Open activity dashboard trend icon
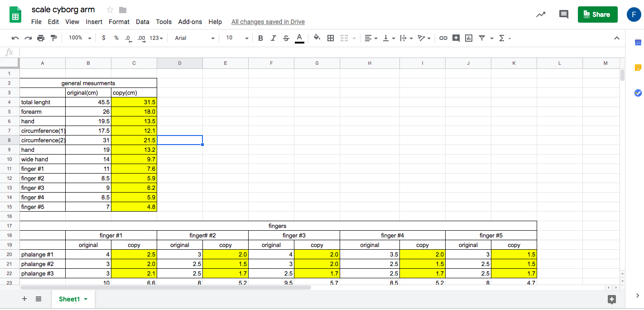The width and height of the screenshot is (644, 310). click(541, 15)
